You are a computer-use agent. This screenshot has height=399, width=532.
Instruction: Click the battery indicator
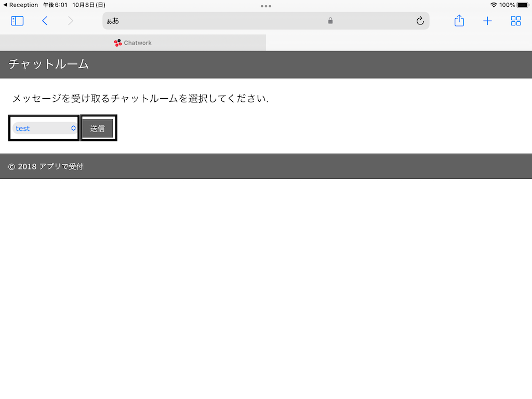(x=523, y=5)
